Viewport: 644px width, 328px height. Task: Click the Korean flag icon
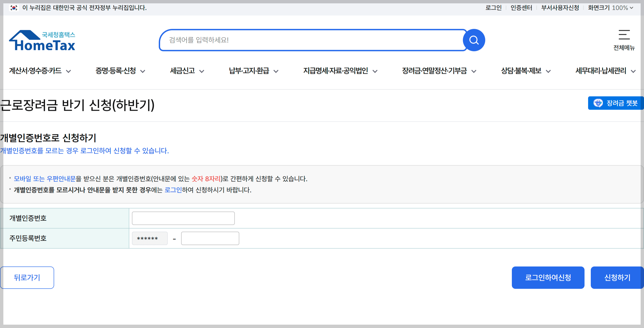point(14,8)
